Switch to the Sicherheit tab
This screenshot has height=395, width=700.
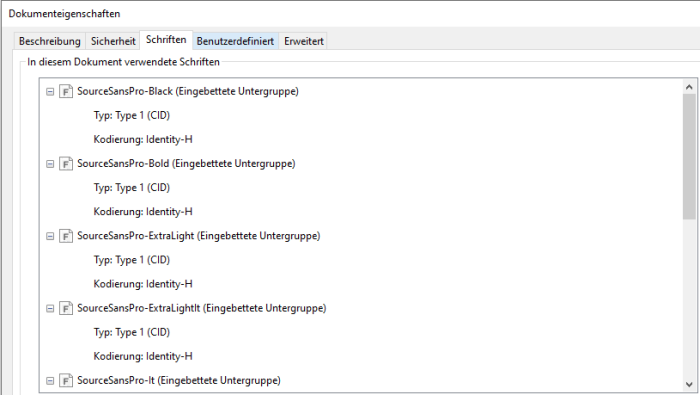click(113, 41)
